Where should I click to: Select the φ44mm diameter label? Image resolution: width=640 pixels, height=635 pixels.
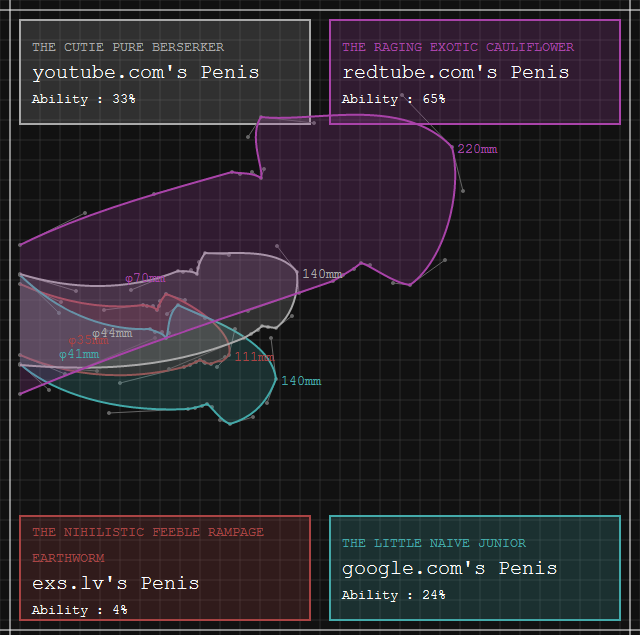click(113, 333)
